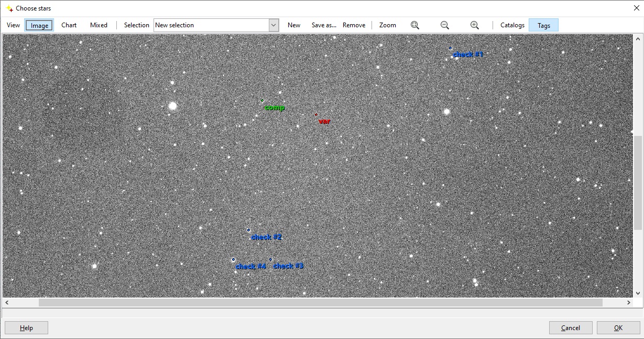Click the scroll down arrow
Image resolution: width=644 pixels, height=339 pixels.
click(638, 293)
